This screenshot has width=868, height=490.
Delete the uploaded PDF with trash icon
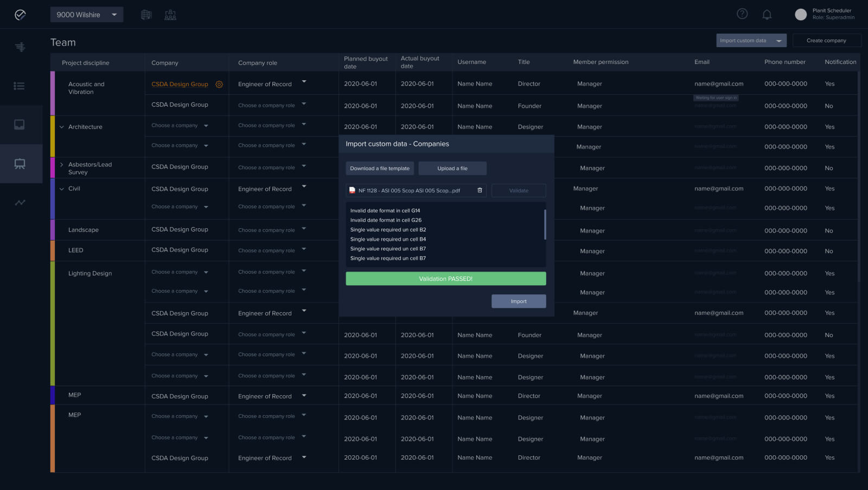(x=480, y=190)
